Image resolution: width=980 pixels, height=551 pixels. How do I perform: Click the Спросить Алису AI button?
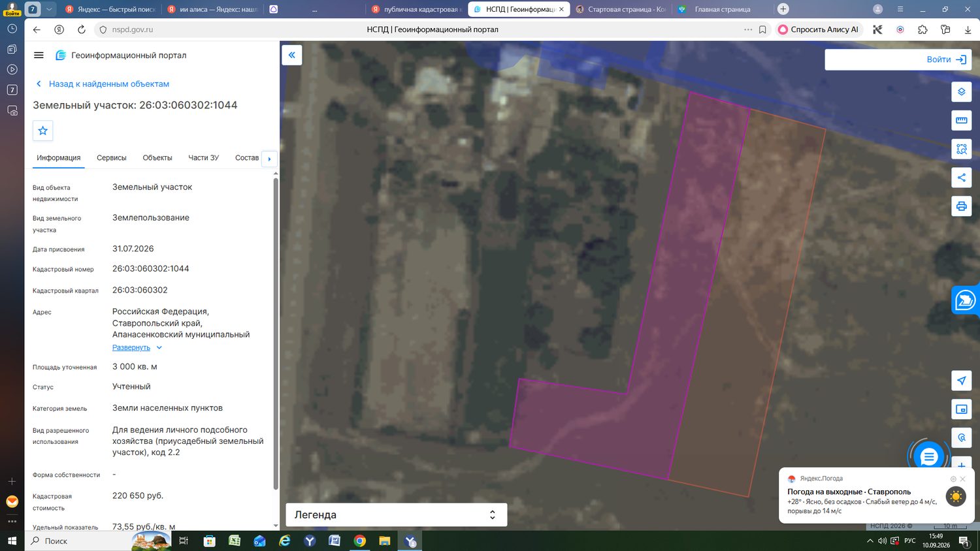point(819,29)
